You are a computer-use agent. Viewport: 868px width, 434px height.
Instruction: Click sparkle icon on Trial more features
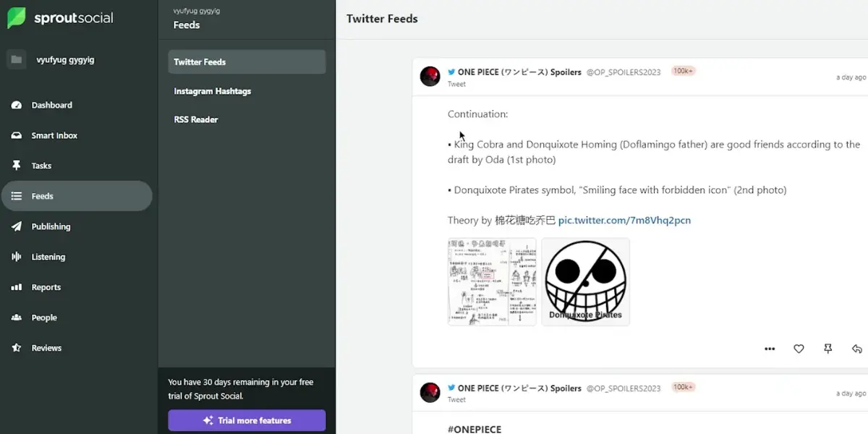point(208,420)
